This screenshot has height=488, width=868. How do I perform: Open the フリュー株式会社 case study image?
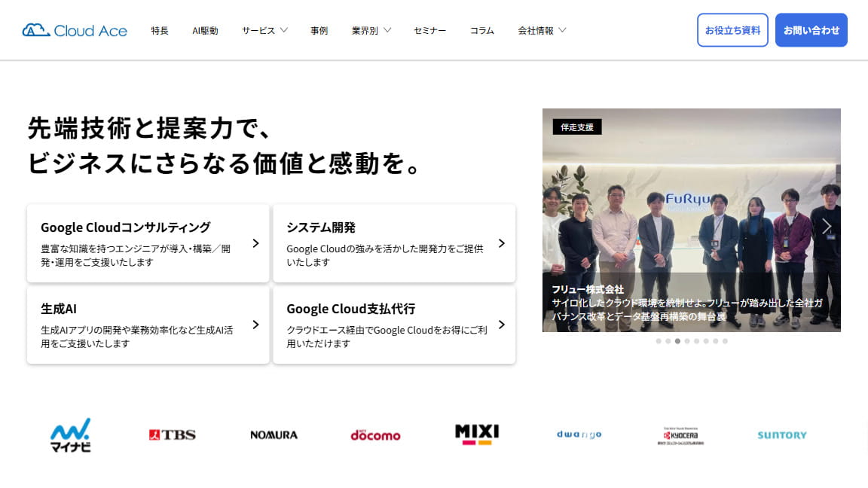(x=691, y=220)
